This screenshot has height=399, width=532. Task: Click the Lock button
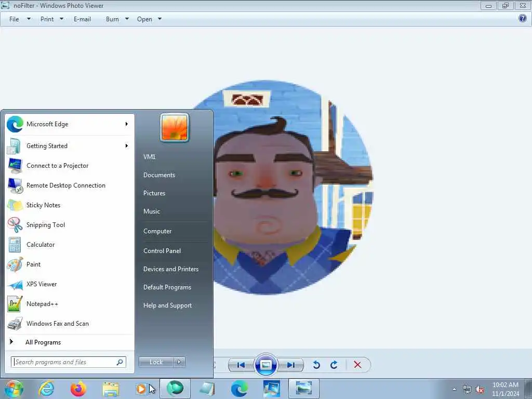tap(156, 362)
